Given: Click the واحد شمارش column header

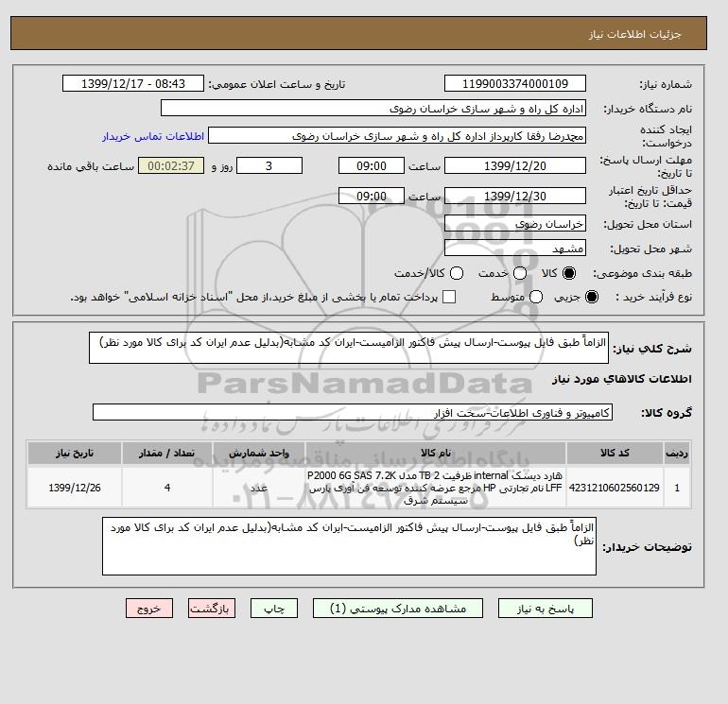Looking at the screenshot, I should point(259,453).
